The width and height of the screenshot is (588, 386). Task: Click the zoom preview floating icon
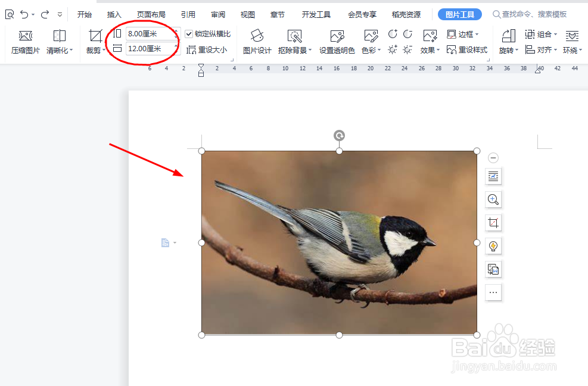tap(493, 200)
